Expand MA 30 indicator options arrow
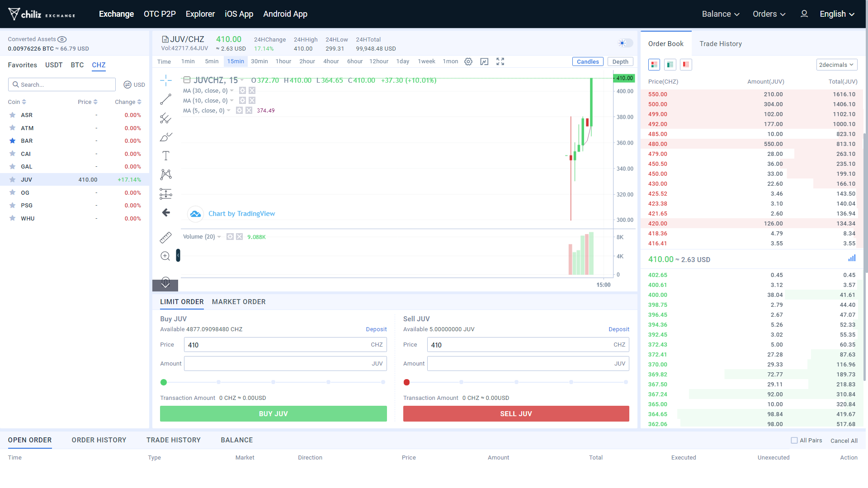This screenshot has height=488, width=868. [x=232, y=91]
